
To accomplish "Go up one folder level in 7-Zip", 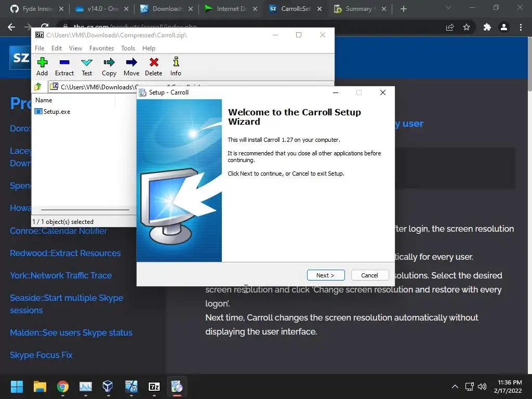I will click(x=38, y=87).
